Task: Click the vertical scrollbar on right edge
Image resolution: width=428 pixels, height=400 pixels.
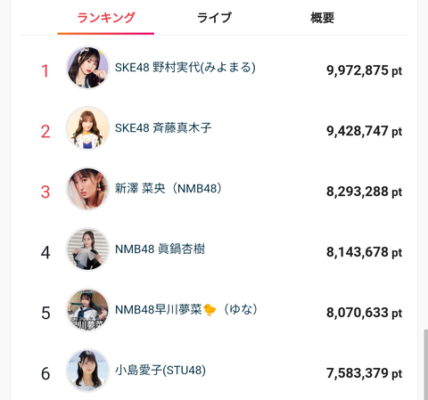Action: (425, 365)
